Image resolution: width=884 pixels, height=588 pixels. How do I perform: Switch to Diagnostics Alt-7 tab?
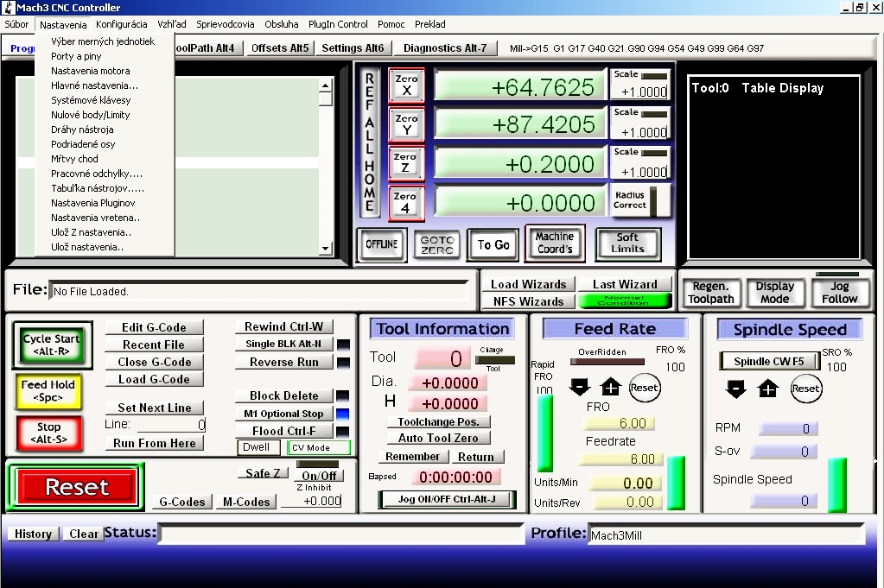(x=445, y=48)
